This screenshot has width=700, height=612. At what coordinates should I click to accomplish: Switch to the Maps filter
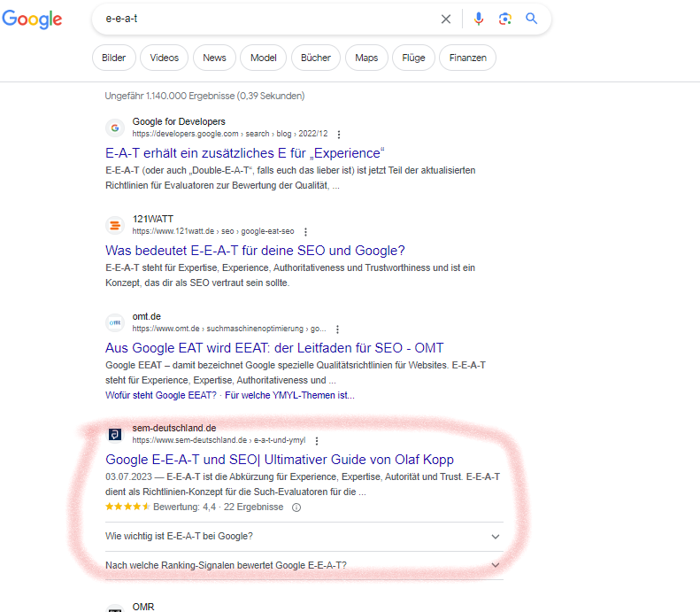[366, 58]
